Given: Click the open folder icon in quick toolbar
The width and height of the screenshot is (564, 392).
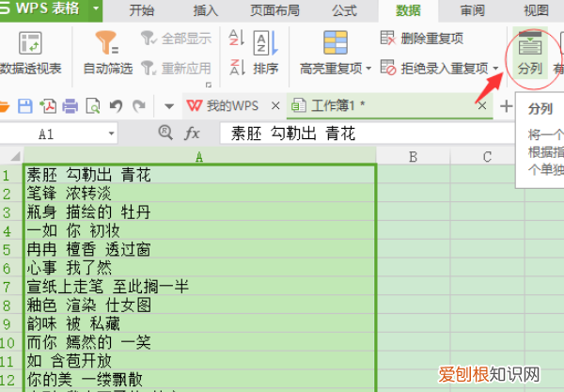Looking at the screenshot, I should pyautogui.click(x=5, y=106).
